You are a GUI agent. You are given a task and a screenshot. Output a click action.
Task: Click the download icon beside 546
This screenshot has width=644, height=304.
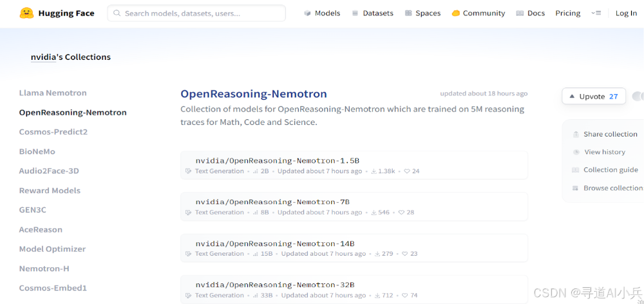pyautogui.click(x=374, y=213)
